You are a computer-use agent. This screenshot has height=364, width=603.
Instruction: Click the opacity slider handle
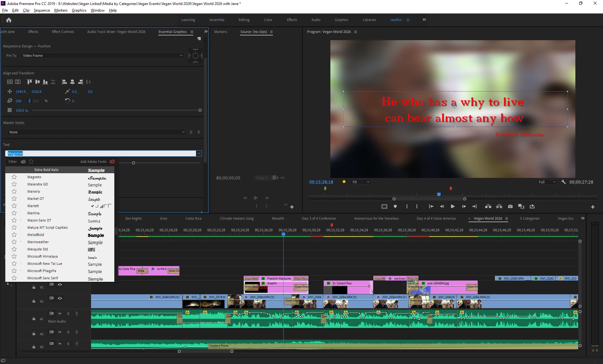[200, 110]
